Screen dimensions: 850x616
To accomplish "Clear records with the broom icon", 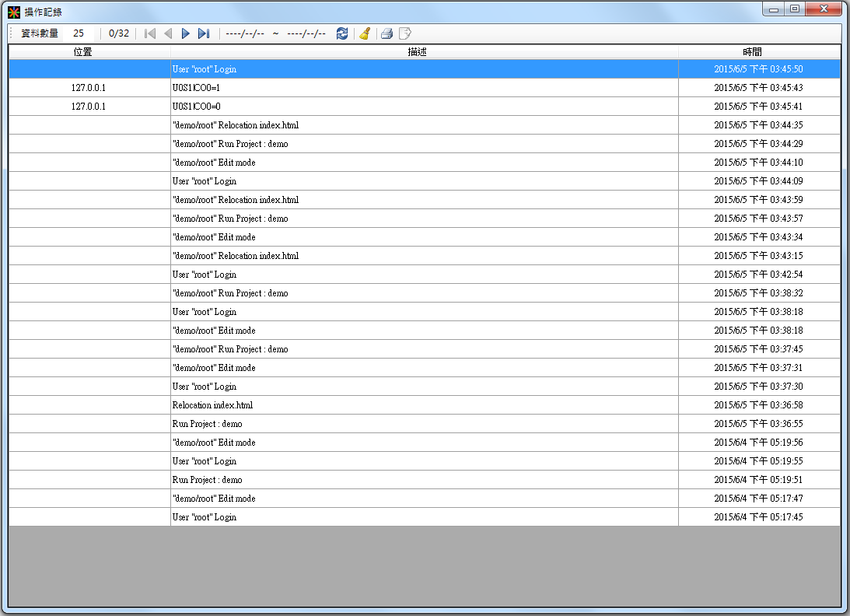I will tap(365, 33).
